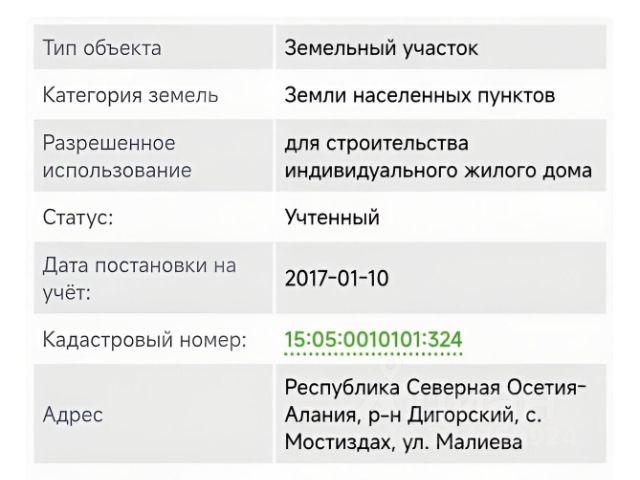Viewport: 640px width, 480px height.
Task: Click the "Статус:" label
Action: (78, 217)
